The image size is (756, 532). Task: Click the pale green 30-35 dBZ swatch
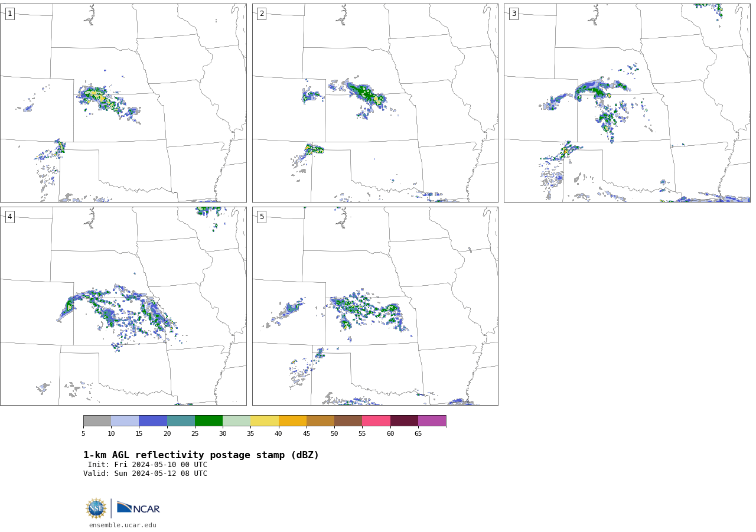point(237,420)
